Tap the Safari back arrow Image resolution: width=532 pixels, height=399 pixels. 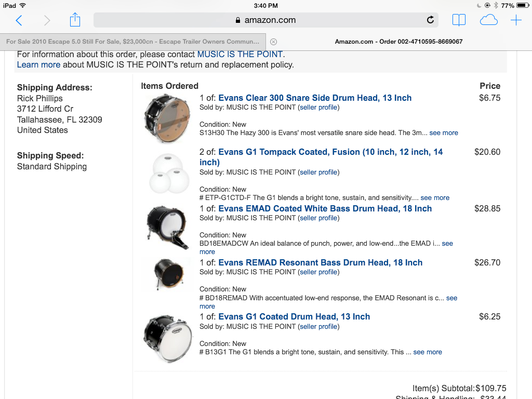coord(19,20)
